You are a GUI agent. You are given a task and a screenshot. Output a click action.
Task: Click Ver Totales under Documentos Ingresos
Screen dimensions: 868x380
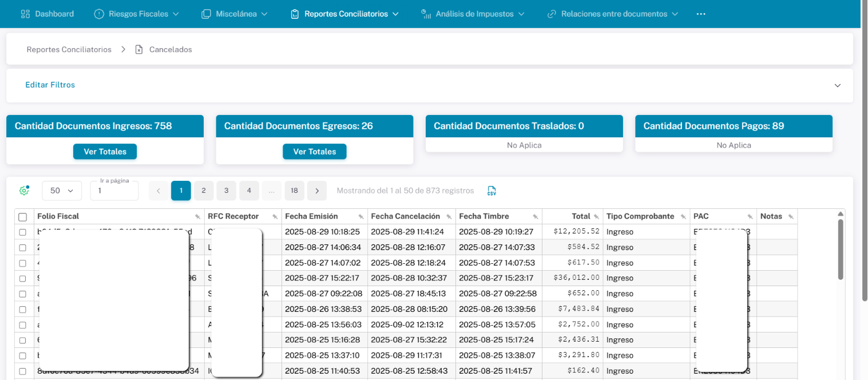[x=105, y=152]
